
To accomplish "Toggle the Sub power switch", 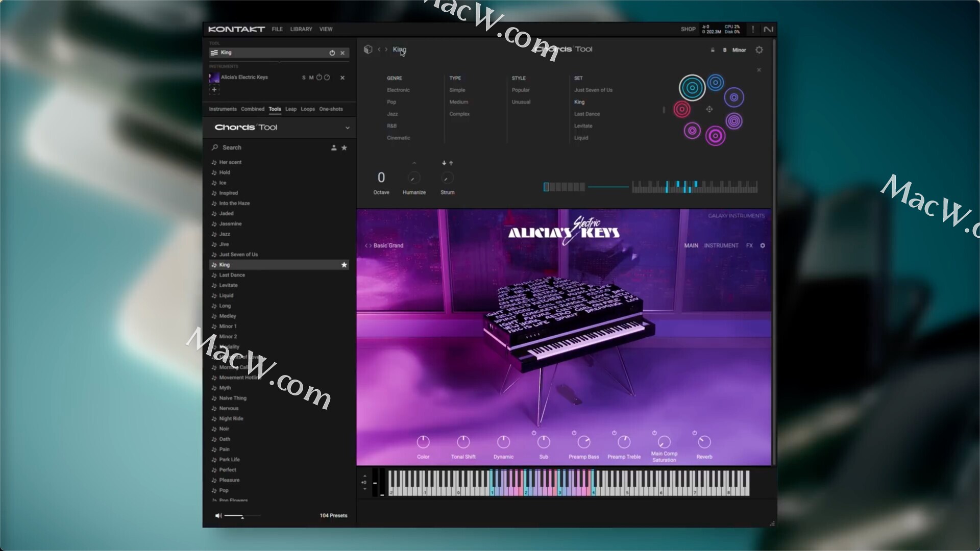I will click(534, 433).
